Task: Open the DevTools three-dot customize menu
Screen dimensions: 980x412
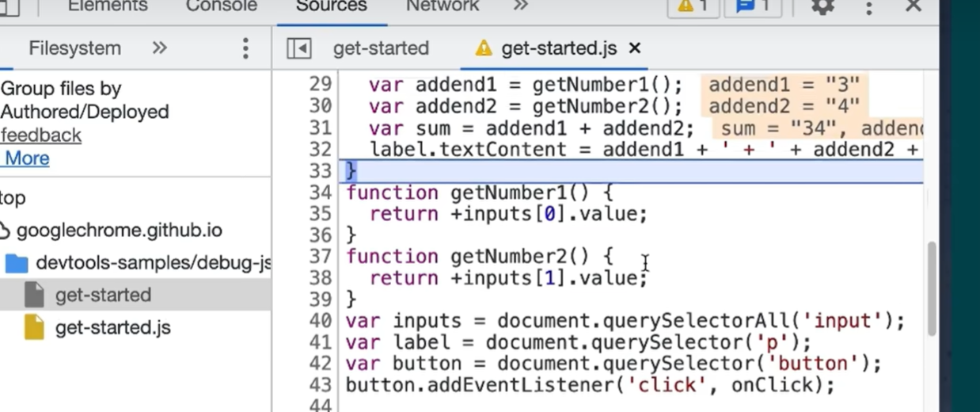Action: 869,7
